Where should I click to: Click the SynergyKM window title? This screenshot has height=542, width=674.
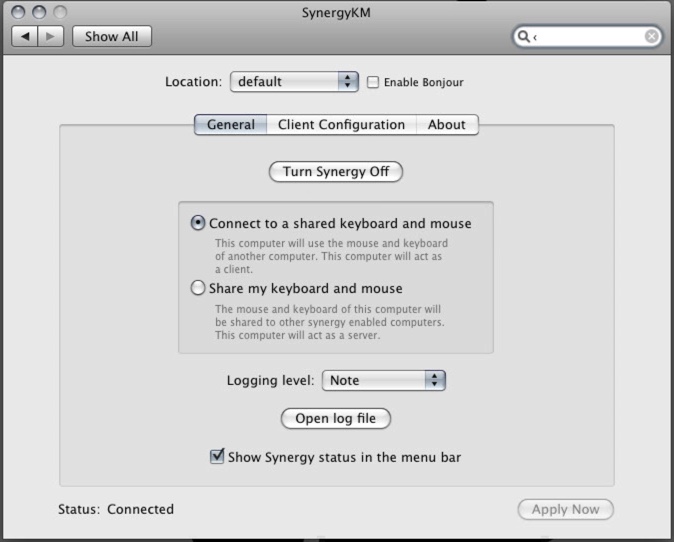(336, 12)
